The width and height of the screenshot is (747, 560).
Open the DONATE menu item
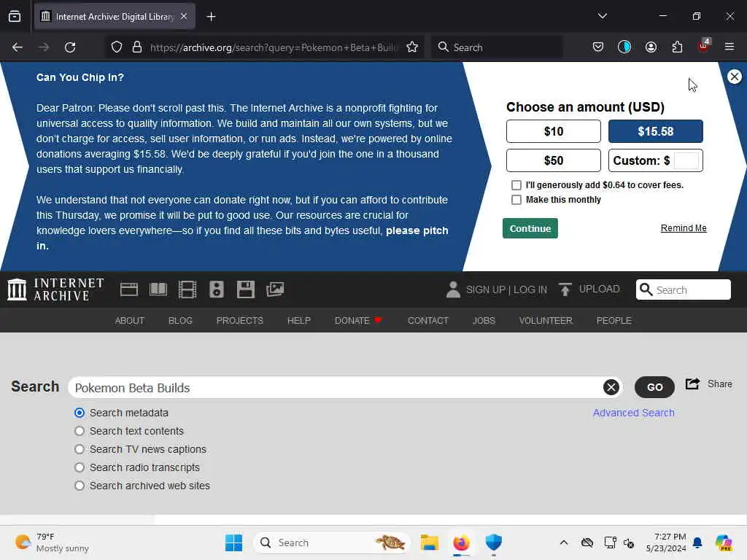(x=358, y=321)
